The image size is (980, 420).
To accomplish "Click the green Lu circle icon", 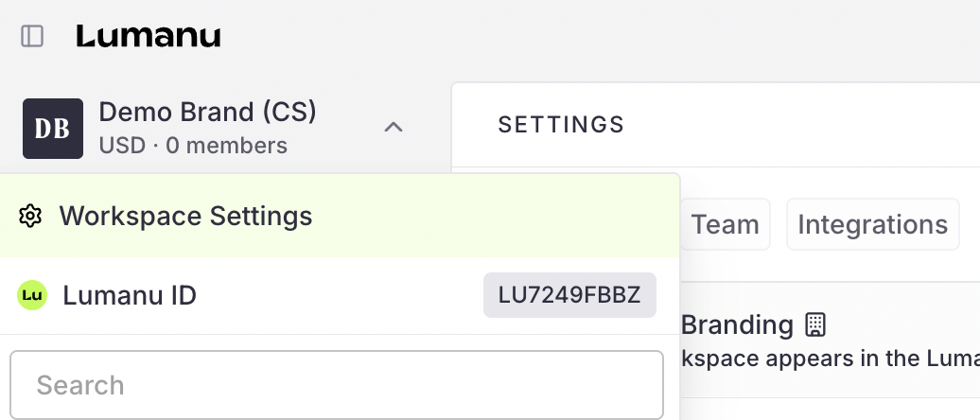I will (x=32, y=296).
